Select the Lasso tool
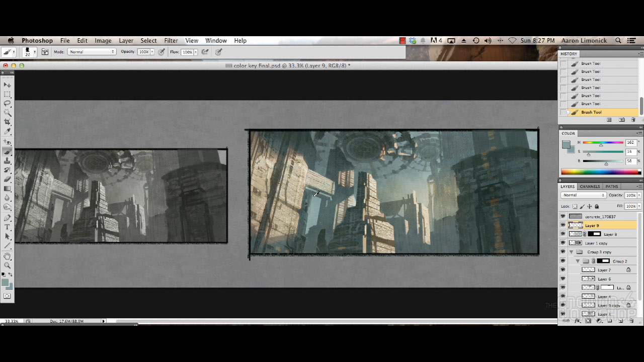This screenshot has width=644, height=362. (x=8, y=104)
